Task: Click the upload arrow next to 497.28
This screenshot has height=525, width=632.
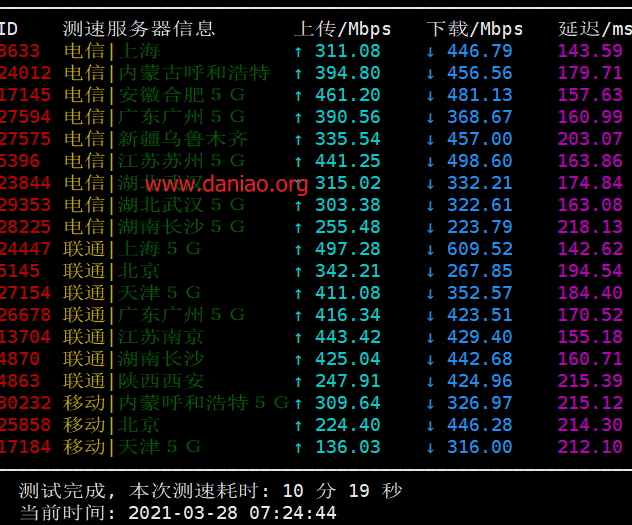Action: (298, 249)
